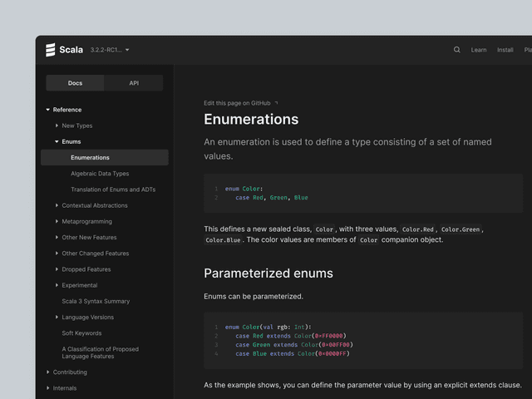Expand Contextual Abstractions in sidebar
Screen dimensions: 532x399
coord(57,205)
